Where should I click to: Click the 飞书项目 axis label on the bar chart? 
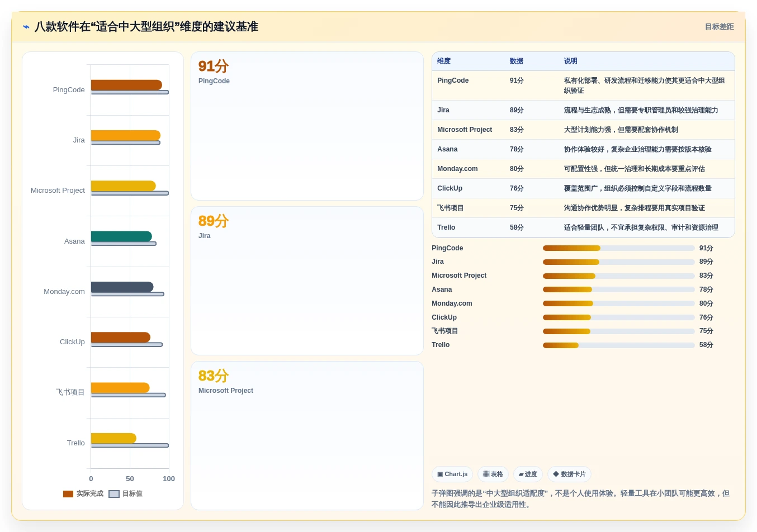70,392
